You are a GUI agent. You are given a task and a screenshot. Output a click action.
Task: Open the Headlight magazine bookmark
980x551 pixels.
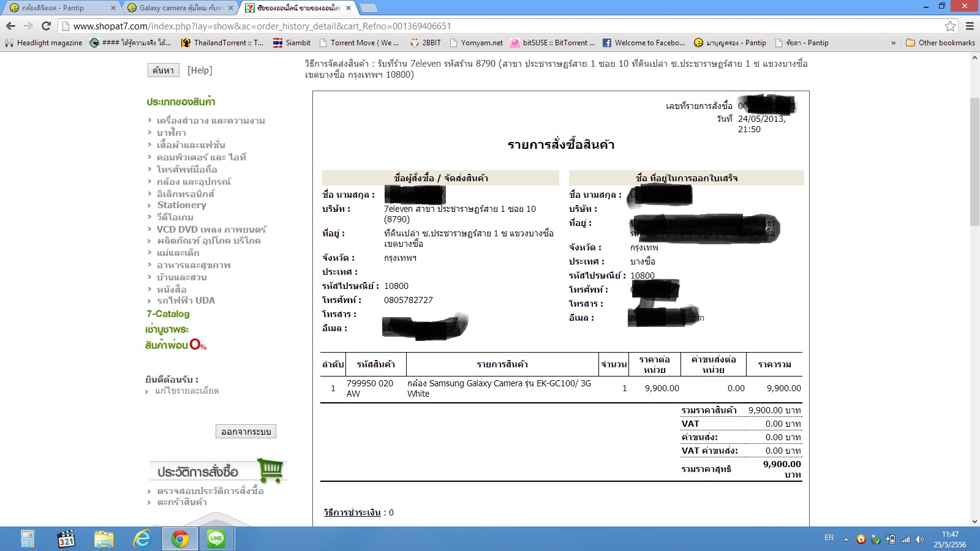pos(43,43)
